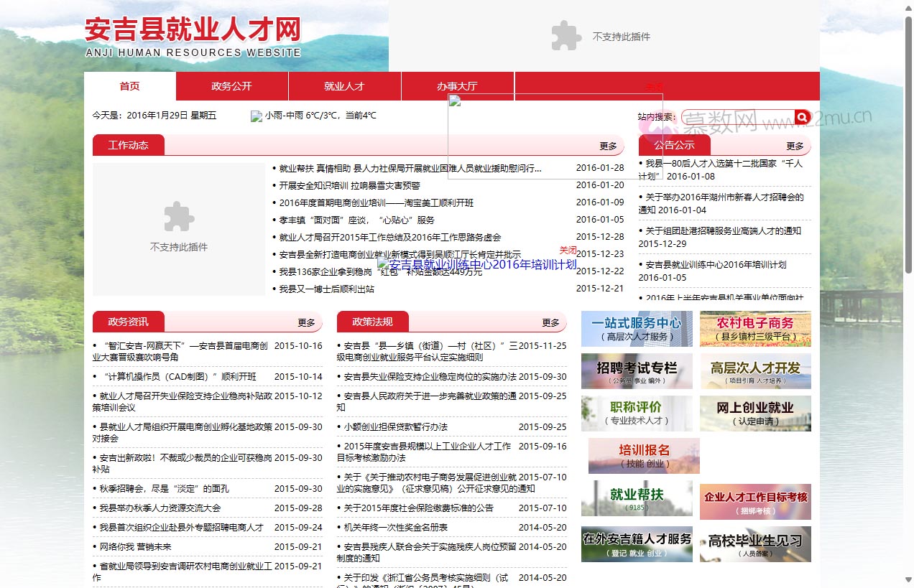
Task: Open the 在外安吉籍人才服务 banner thumbnail
Action: (637, 544)
